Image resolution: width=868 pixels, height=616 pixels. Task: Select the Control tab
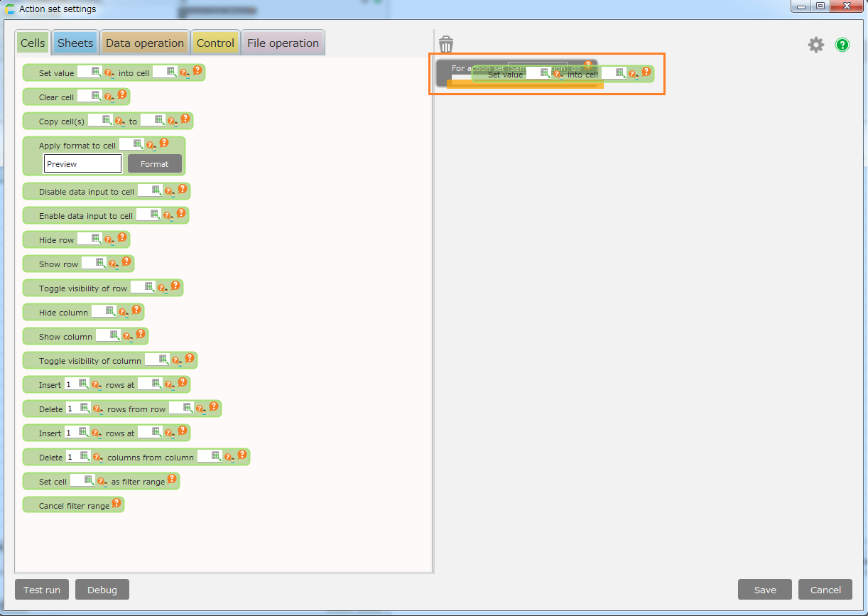coord(215,43)
